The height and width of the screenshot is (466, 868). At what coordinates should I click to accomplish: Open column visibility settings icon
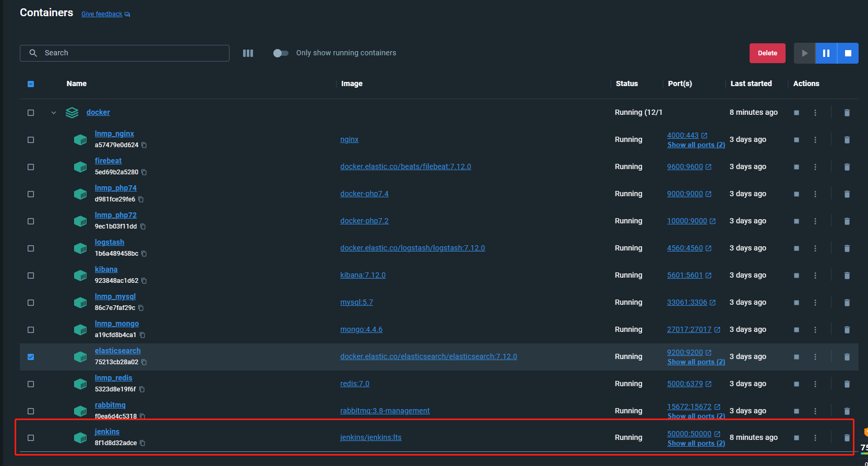(248, 53)
